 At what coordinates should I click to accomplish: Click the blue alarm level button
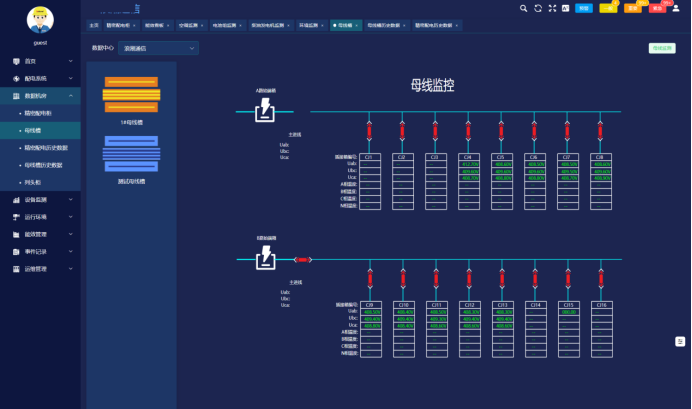(584, 8)
